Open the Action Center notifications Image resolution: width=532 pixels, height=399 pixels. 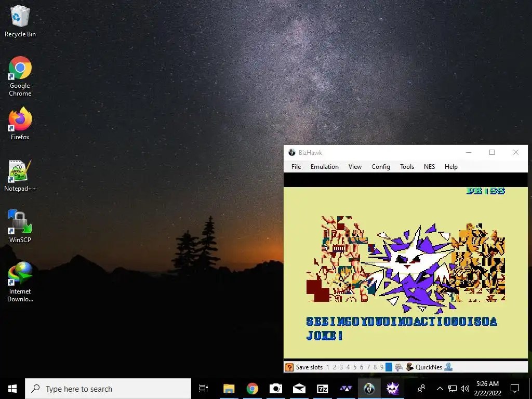[515, 389]
